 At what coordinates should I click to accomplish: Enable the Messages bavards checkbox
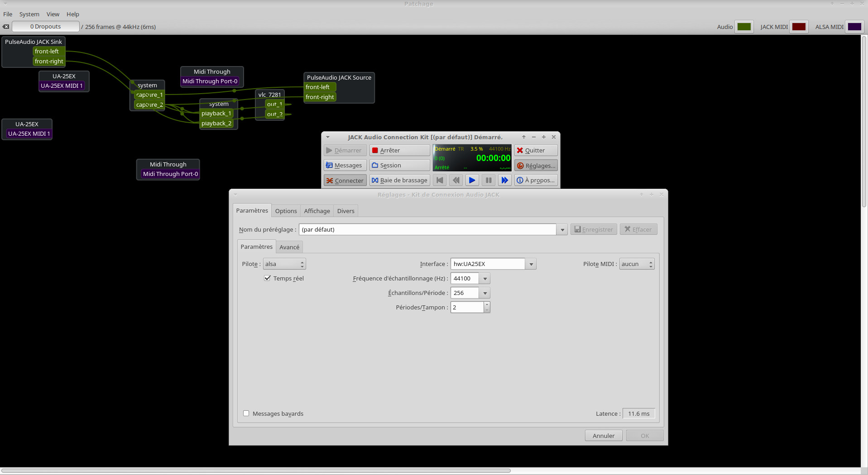point(246,413)
